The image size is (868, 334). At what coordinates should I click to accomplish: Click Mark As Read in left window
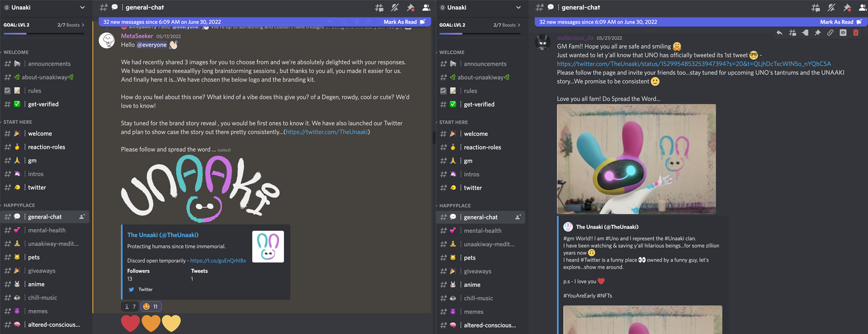pos(404,22)
